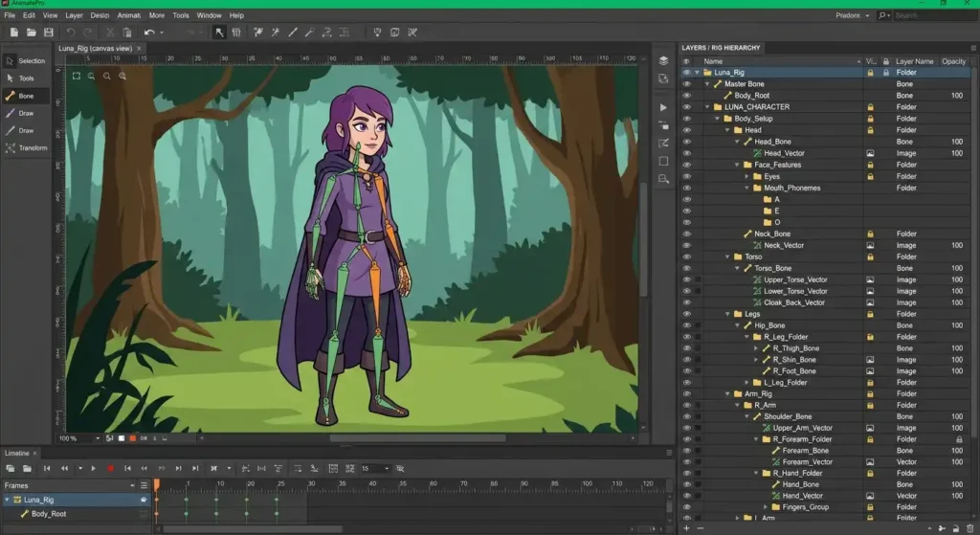Viewport: 980px width, 535px height.
Task: Open the Help menu
Action: click(x=236, y=15)
